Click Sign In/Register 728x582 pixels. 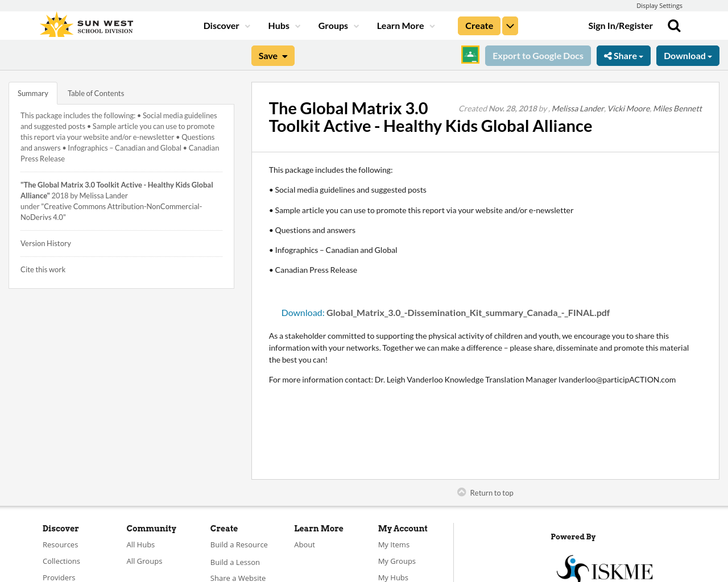621,24
